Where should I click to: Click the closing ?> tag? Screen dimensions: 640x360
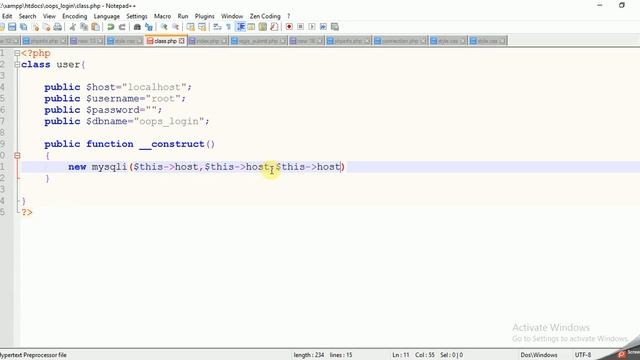pyautogui.click(x=27, y=213)
